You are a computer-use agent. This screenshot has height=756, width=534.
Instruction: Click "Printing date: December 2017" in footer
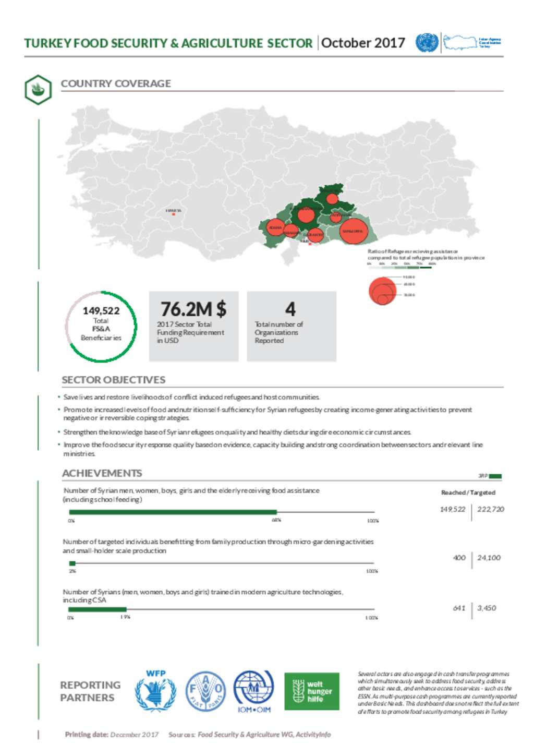click(x=112, y=735)
